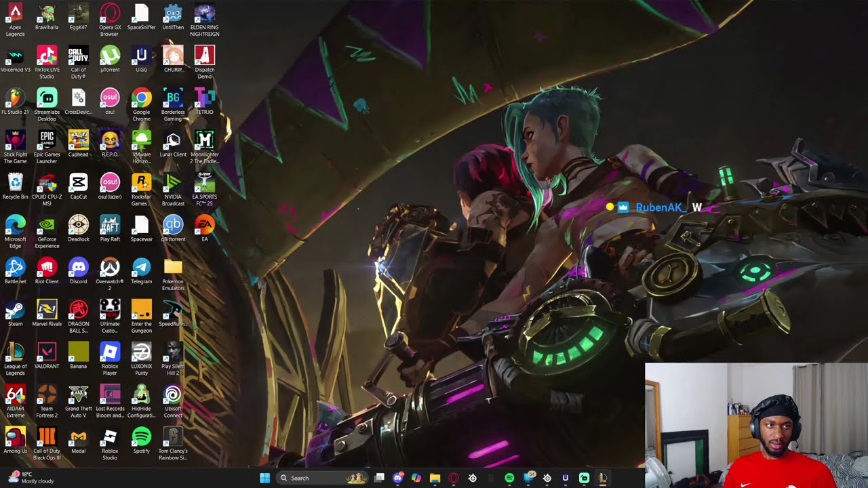This screenshot has width=868, height=488.
Task: Select the Enter the Gungeon icon
Action: tap(141, 317)
